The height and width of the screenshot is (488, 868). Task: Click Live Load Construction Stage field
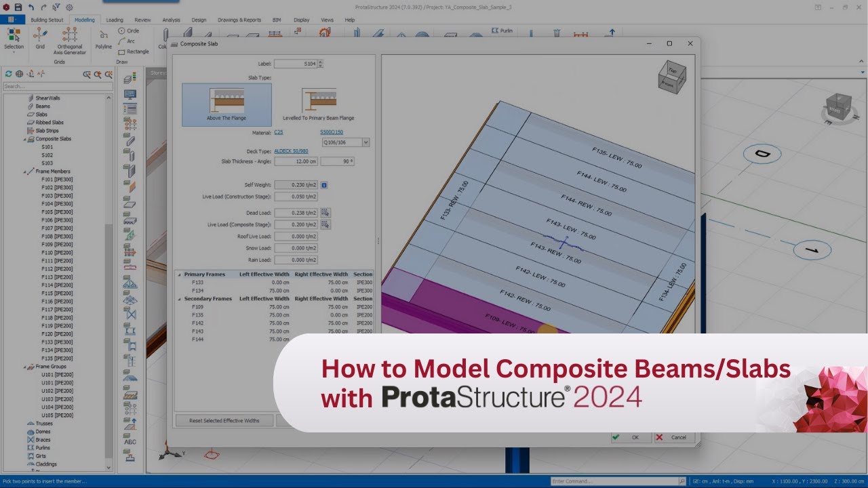[x=296, y=197]
